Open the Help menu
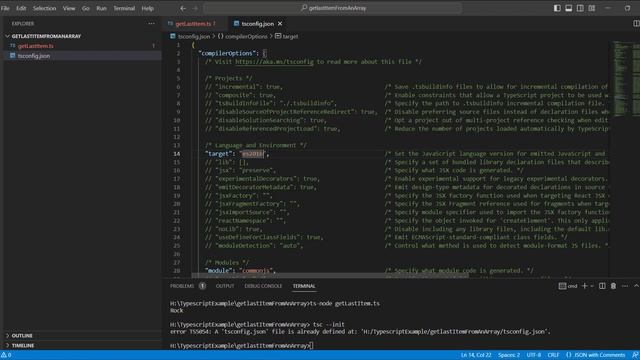This screenshot has width=640, height=360. coord(147,8)
